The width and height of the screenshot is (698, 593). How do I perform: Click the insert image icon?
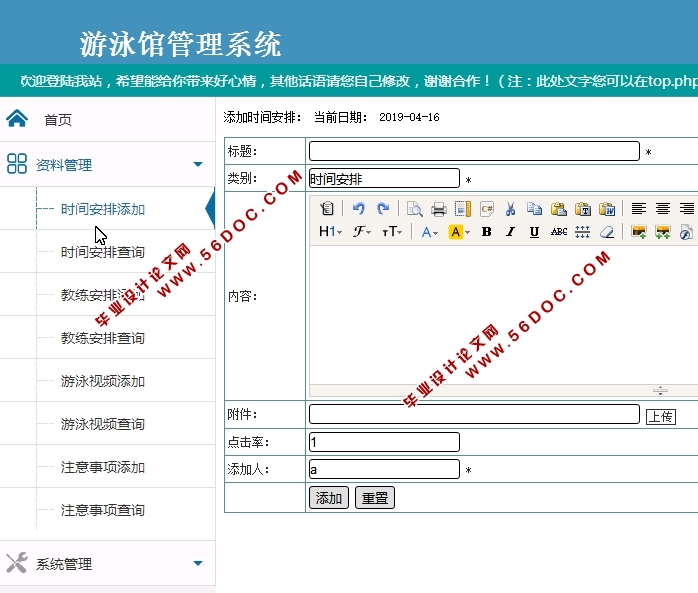coord(638,232)
